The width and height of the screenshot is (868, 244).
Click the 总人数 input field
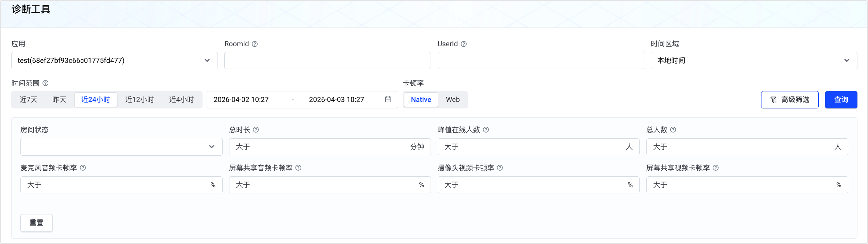[747, 147]
